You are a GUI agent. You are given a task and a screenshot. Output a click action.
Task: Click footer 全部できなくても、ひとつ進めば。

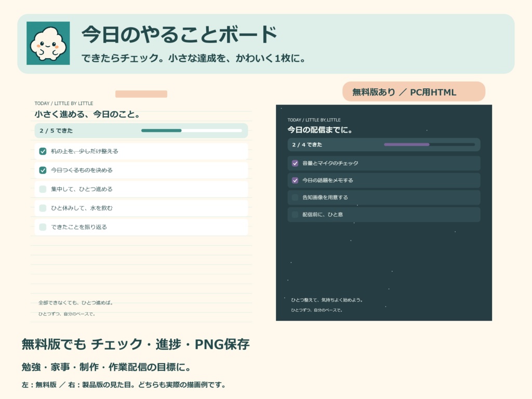[76, 303]
